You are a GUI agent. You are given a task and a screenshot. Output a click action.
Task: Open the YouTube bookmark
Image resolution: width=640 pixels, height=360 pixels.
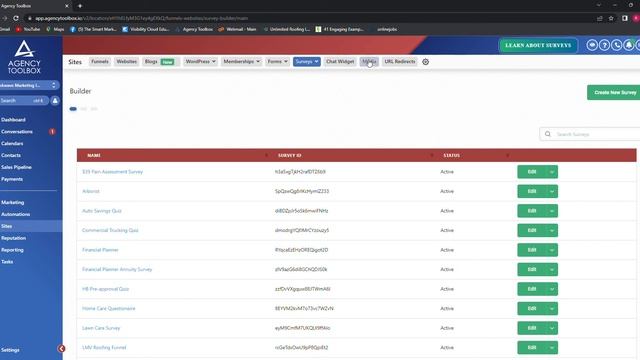tap(28, 29)
